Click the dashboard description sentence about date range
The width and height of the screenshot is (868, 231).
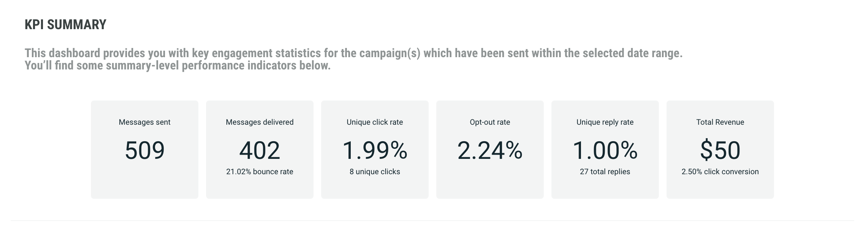pos(353,53)
